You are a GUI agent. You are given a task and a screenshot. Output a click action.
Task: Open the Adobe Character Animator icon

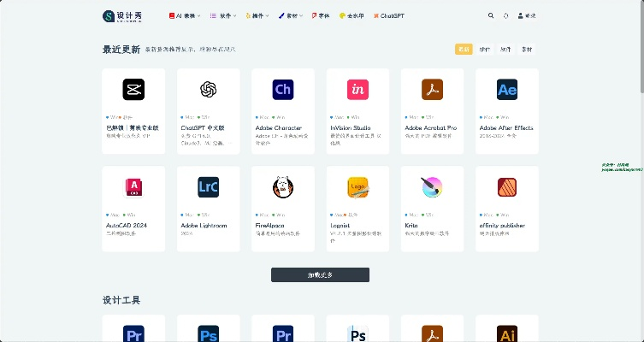pos(282,89)
